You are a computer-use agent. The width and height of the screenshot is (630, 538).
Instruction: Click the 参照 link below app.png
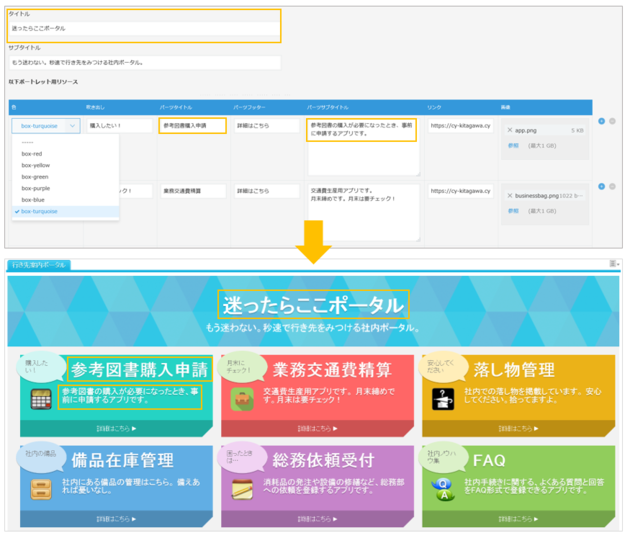click(513, 145)
